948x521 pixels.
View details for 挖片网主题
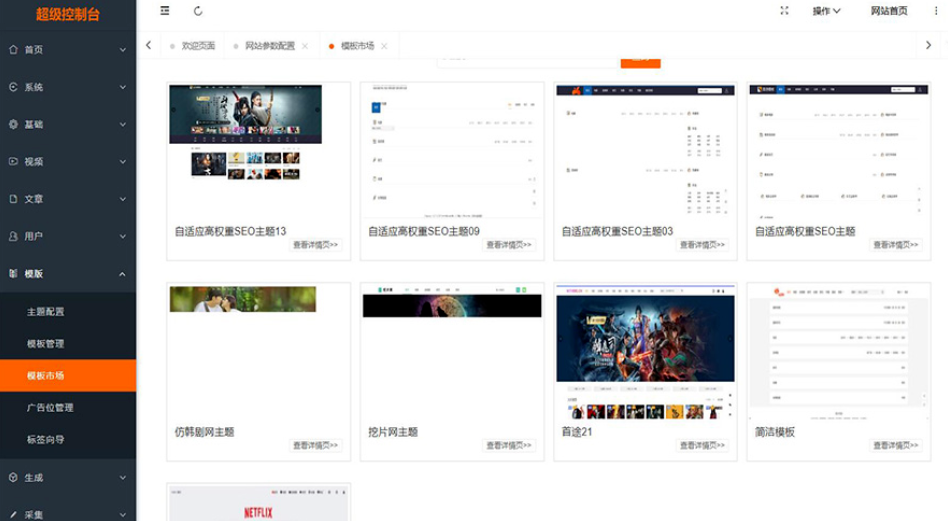[x=509, y=445]
